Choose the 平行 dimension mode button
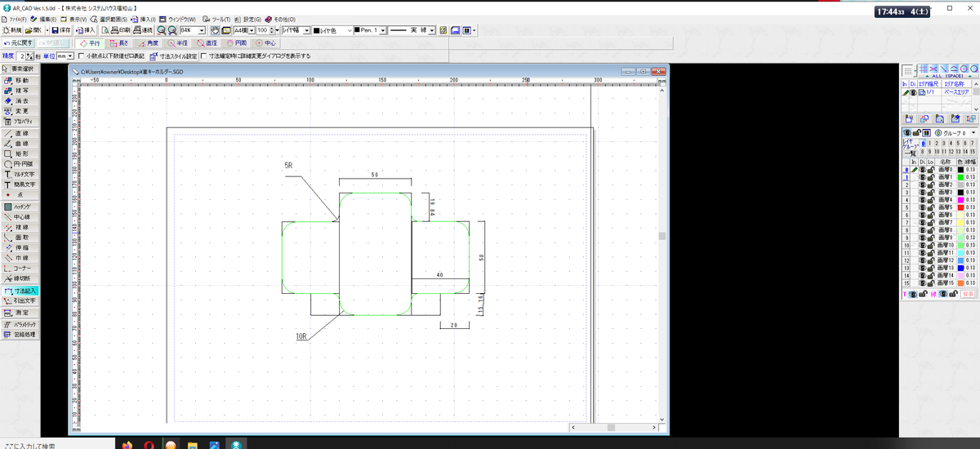This screenshot has width=980, height=449. click(91, 42)
